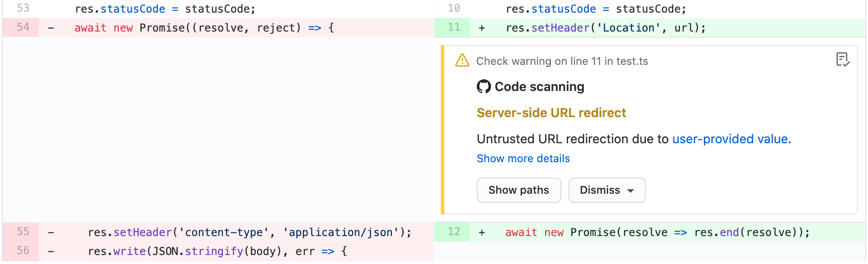868x264 pixels.
Task: Click the GitHub Code scanning logo
Action: 483,86
